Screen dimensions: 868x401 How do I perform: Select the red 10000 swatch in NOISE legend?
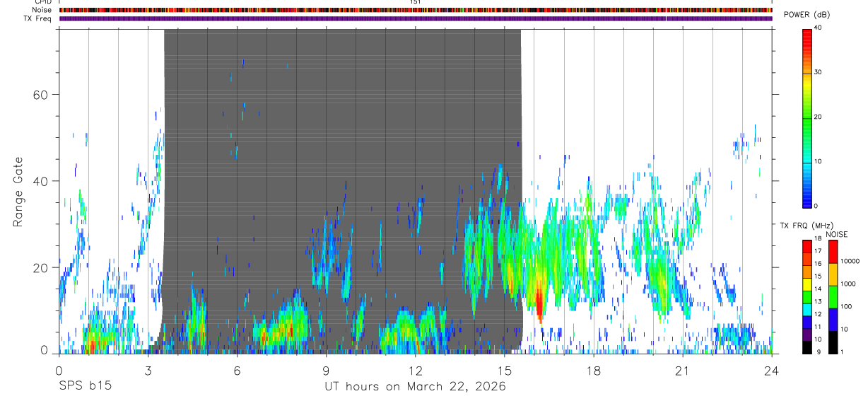(833, 251)
